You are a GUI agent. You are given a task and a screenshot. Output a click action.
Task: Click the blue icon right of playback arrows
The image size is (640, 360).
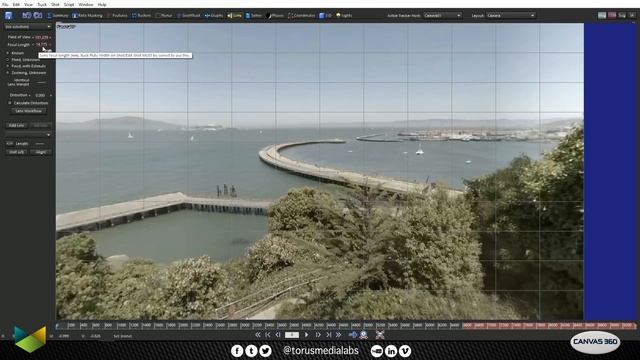point(353,335)
